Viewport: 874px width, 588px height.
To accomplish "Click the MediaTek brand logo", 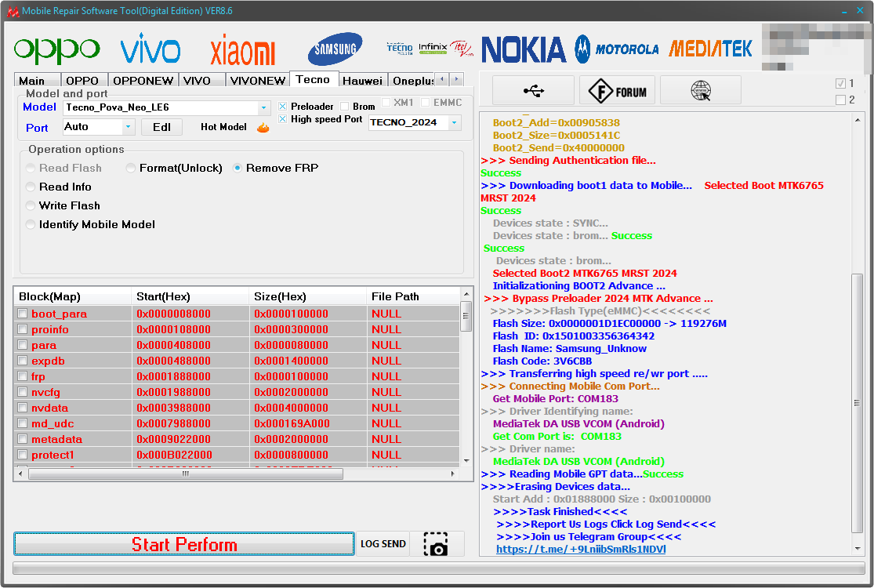I will pyautogui.click(x=710, y=49).
